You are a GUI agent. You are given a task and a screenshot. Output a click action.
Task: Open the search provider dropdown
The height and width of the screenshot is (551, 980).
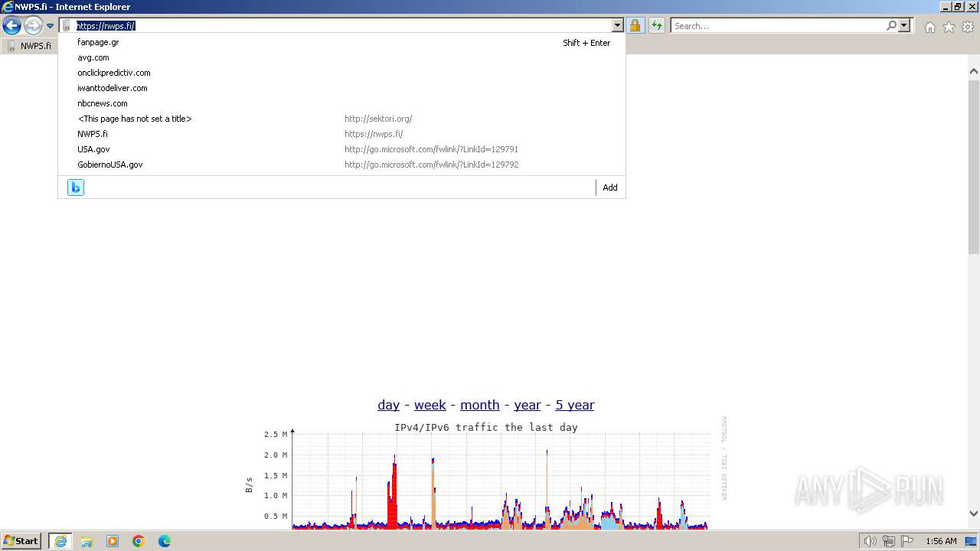[904, 26]
